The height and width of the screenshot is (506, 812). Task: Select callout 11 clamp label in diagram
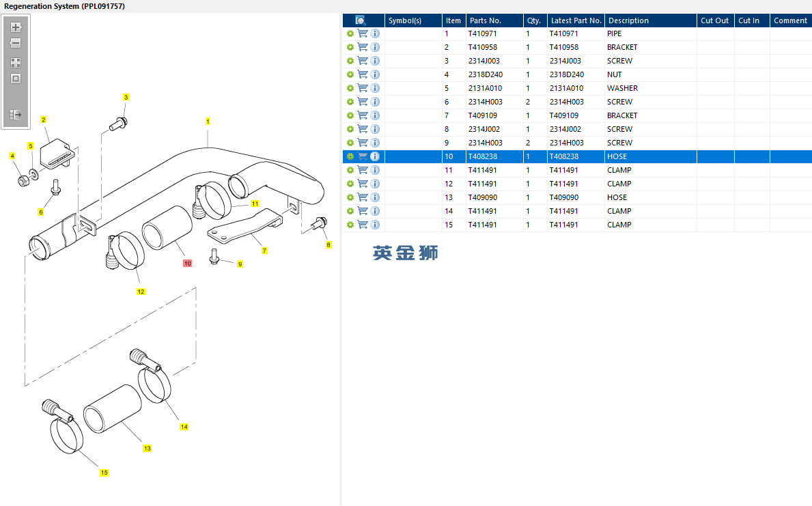pyautogui.click(x=255, y=204)
